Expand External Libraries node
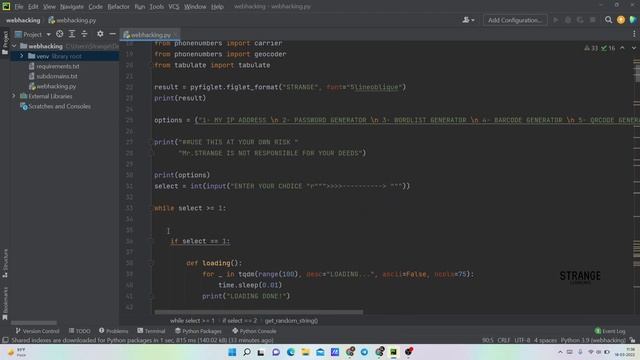 (14, 96)
